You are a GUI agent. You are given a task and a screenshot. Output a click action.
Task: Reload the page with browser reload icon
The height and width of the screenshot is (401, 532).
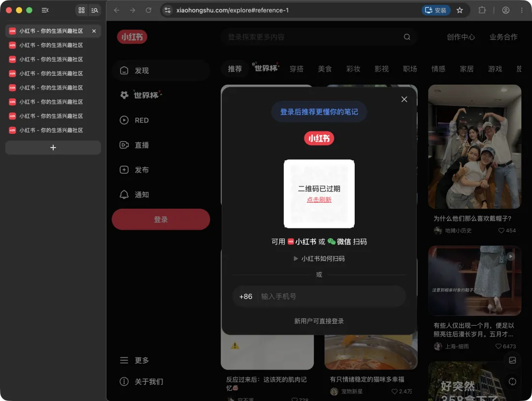click(148, 10)
